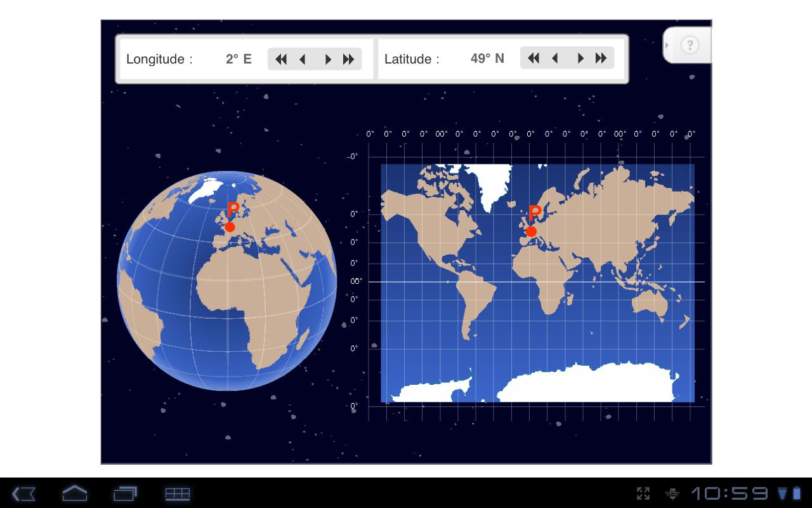812x508 pixels.
Task: Click the single right arrow for Latitude
Action: click(x=580, y=58)
